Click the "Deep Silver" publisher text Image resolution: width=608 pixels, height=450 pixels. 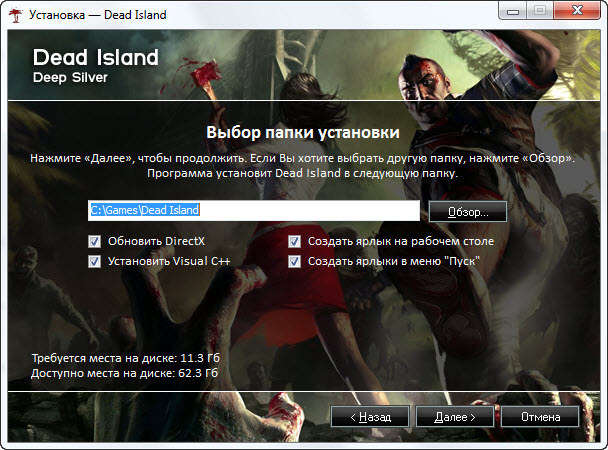(x=72, y=77)
